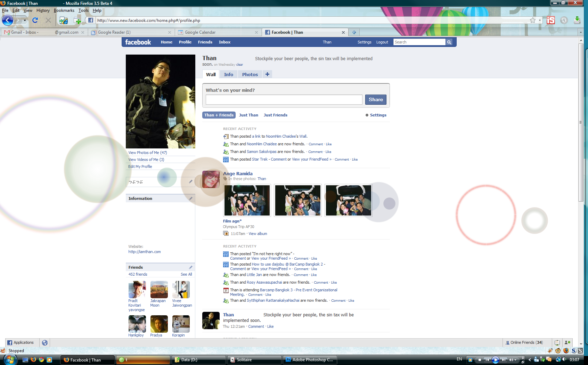The height and width of the screenshot is (365, 588).
Task: Open the network tray icon
Action: [x=558, y=359]
